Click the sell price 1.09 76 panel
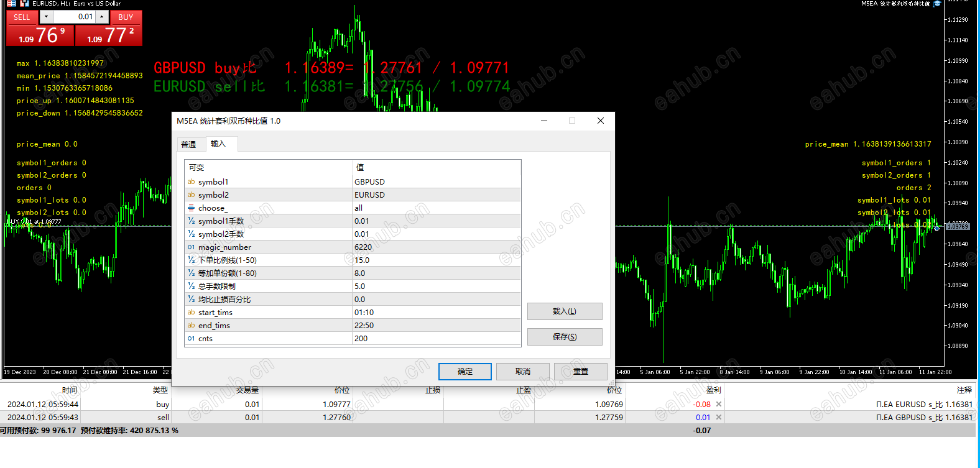The image size is (980, 468). click(40, 35)
